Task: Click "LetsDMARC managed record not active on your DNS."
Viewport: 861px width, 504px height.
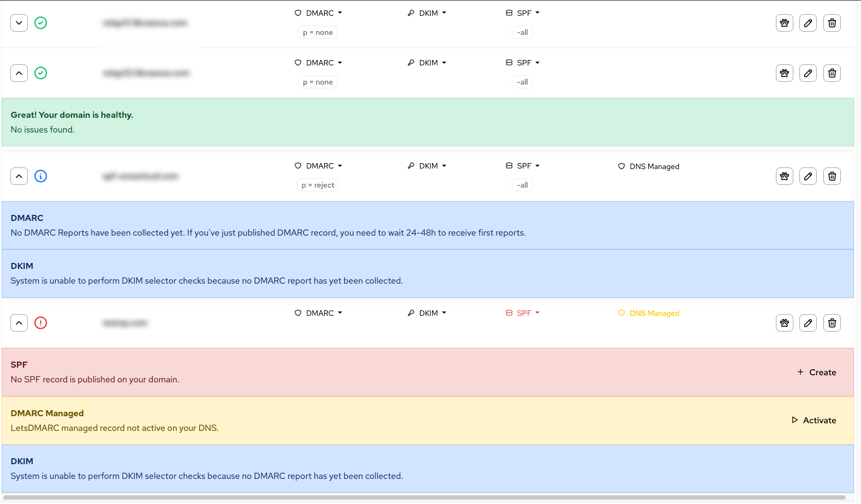Action: [115, 428]
